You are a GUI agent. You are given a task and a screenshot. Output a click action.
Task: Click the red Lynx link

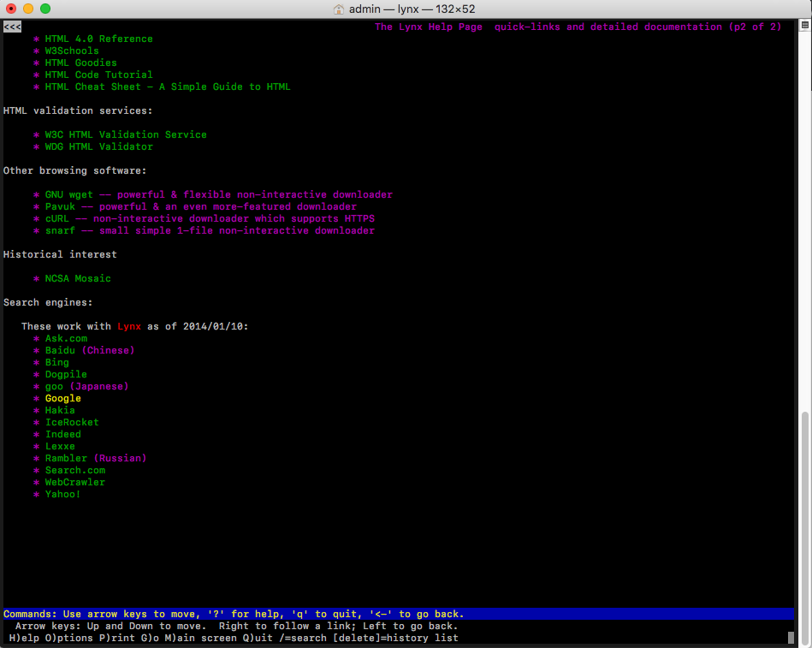[x=129, y=326]
